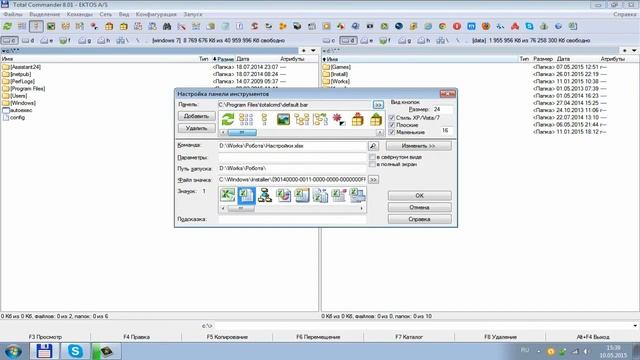This screenshot has width=640, height=360.
Task: Confirm dialog with OK button
Action: (x=419, y=196)
